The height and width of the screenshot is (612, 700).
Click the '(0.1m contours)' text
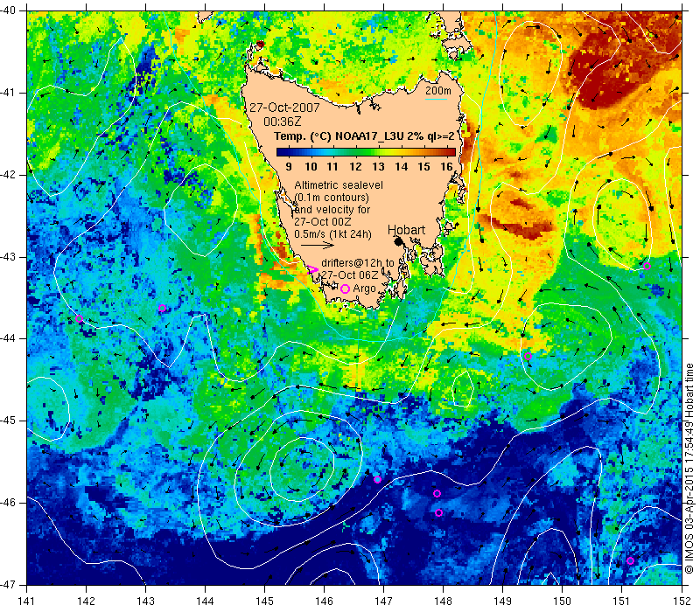click(332, 198)
